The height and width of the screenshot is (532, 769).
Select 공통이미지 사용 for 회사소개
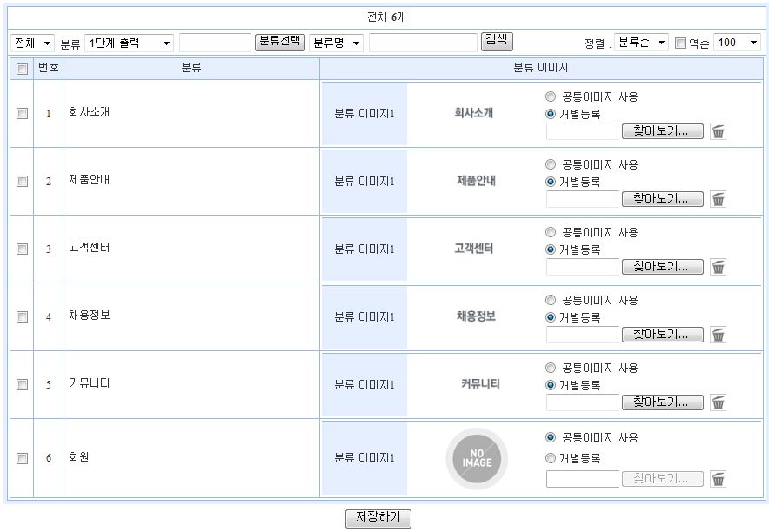point(550,96)
